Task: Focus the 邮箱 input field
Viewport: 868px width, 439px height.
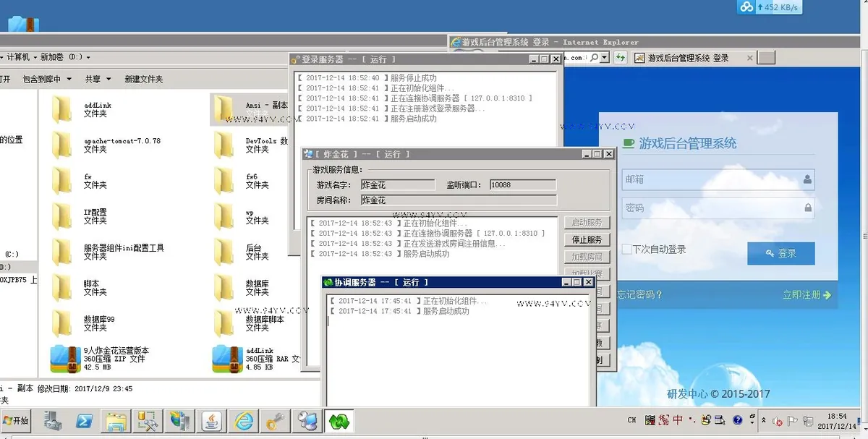Action: [718, 179]
